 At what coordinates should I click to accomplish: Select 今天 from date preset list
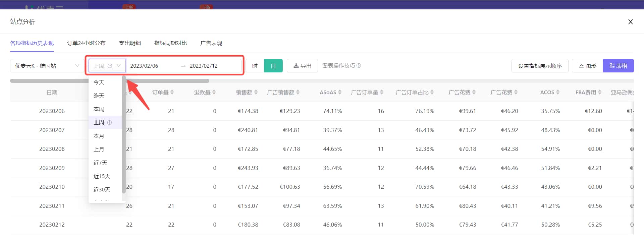click(x=105, y=82)
